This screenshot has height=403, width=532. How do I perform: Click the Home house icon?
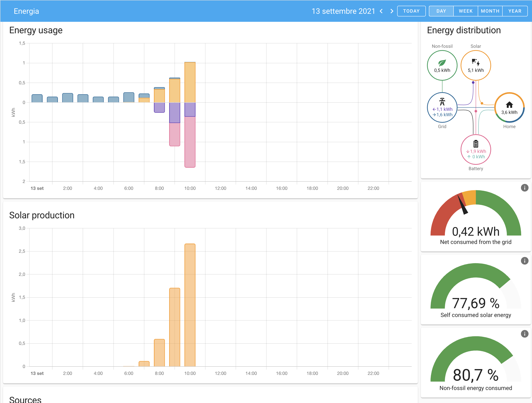[509, 105]
